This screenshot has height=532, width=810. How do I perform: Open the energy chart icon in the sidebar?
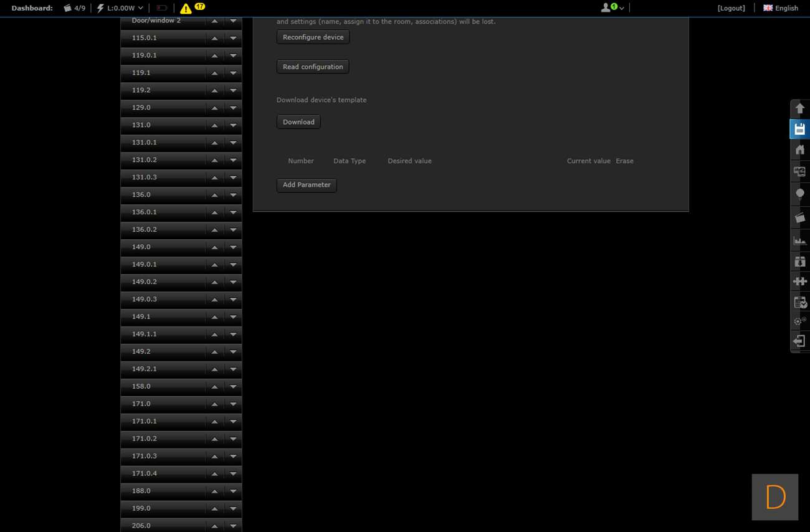point(800,240)
